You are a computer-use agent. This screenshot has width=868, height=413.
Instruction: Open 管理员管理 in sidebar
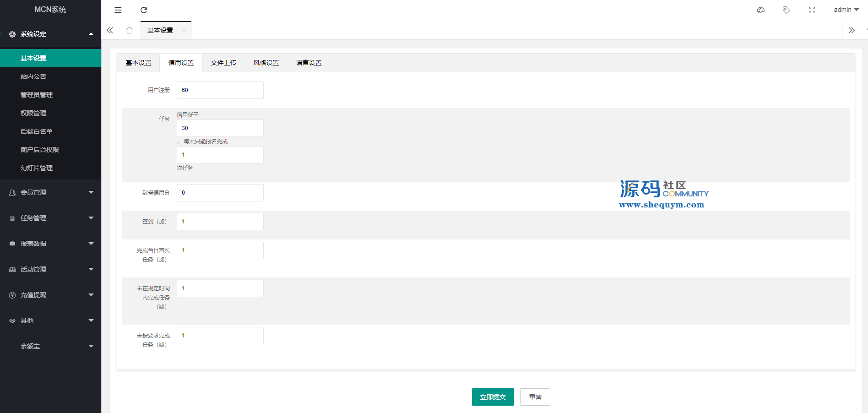click(50, 95)
